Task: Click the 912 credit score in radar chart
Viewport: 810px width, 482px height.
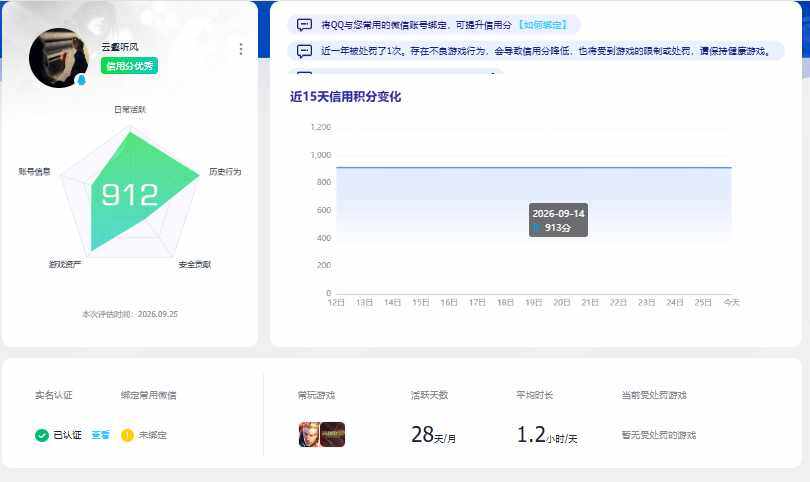Action: click(x=130, y=195)
